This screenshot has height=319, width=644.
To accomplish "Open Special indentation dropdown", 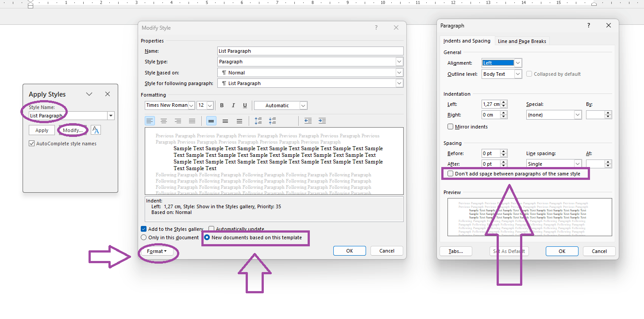I will (x=578, y=115).
